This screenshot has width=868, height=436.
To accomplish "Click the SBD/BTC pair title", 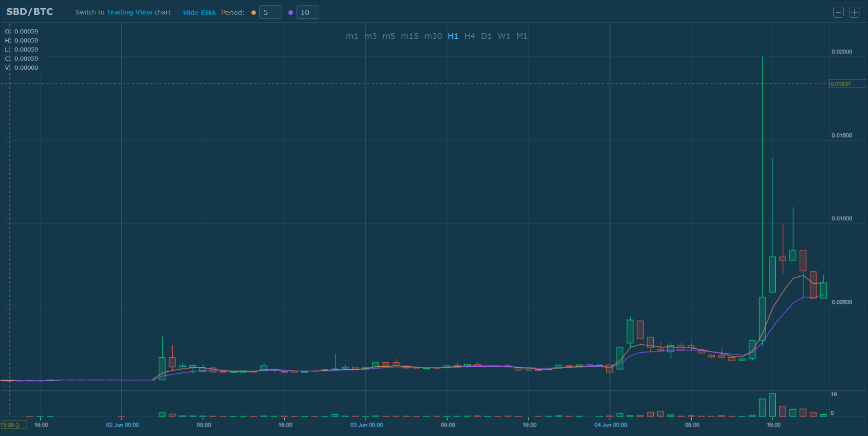I will [x=29, y=12].
